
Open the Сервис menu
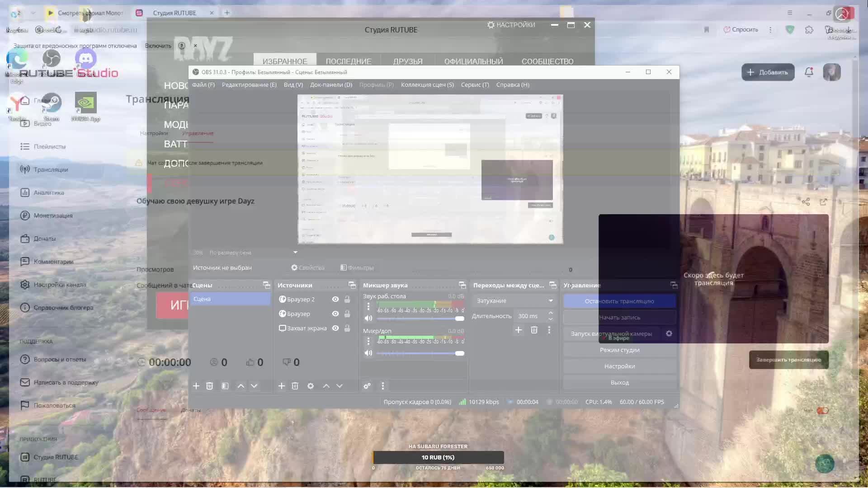[x=475, y=84]
